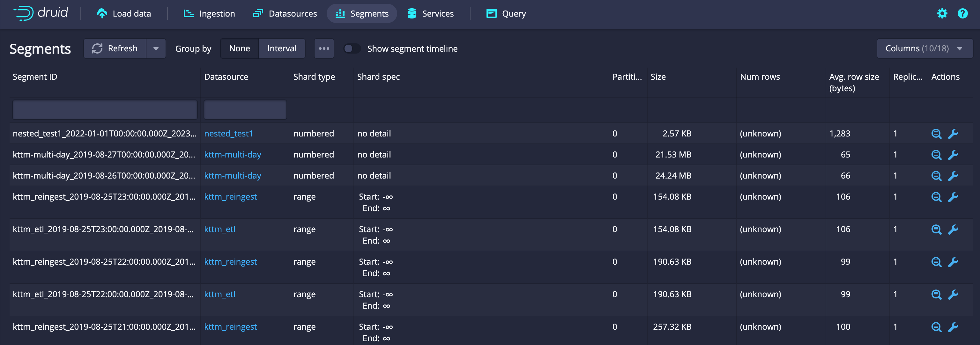The image size is (980, 345).
Task: Open the Columns (10/18) dropdown
Action: [x=924, y=49]
